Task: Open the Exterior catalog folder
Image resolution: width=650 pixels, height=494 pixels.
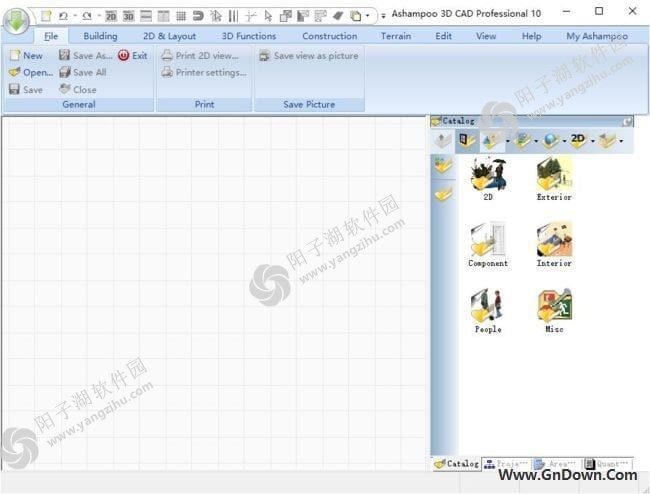Action: pos(554,179)
